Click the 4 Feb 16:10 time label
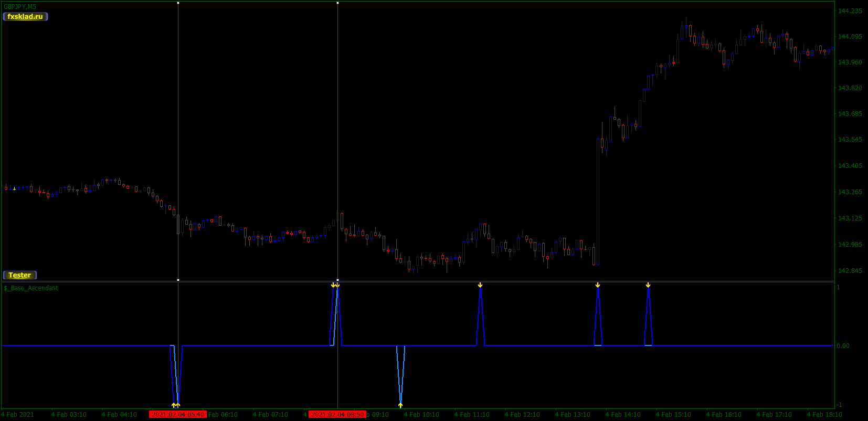The height and width of the screenshot is (421, 868). click(x=724, y=415)
